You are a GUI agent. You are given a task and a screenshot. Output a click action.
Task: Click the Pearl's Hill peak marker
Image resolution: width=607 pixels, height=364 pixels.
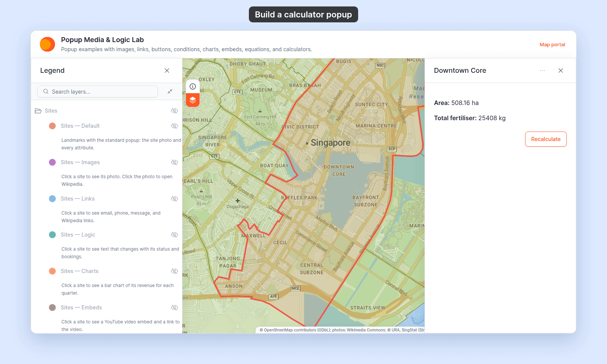tap(201, 191)
